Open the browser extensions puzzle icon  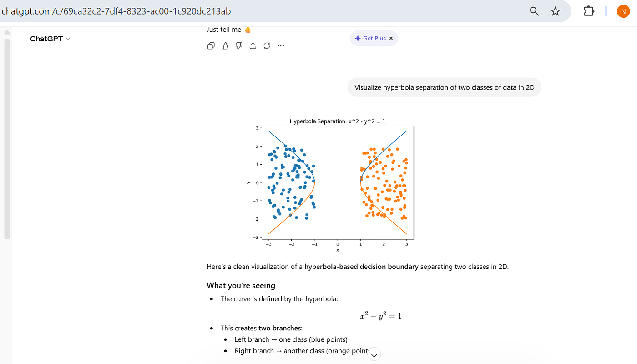pos(589,11)
